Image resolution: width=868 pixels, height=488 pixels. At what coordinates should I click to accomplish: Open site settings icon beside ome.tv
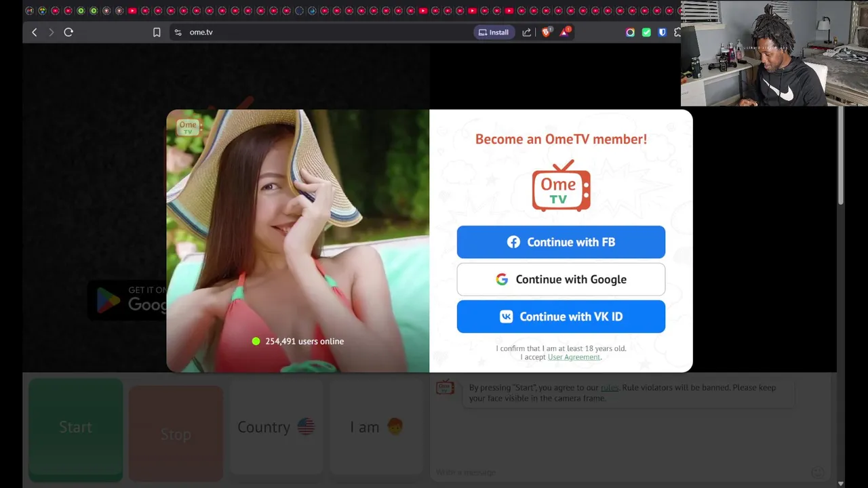point(178,32)
